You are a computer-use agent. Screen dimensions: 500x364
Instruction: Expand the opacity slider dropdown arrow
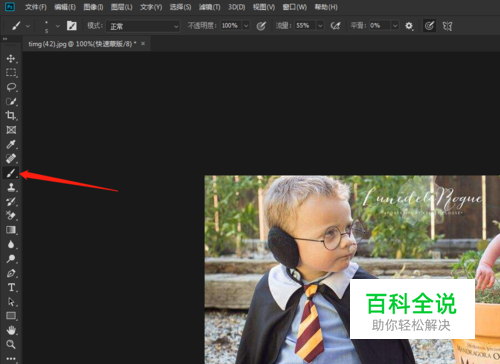246,26
